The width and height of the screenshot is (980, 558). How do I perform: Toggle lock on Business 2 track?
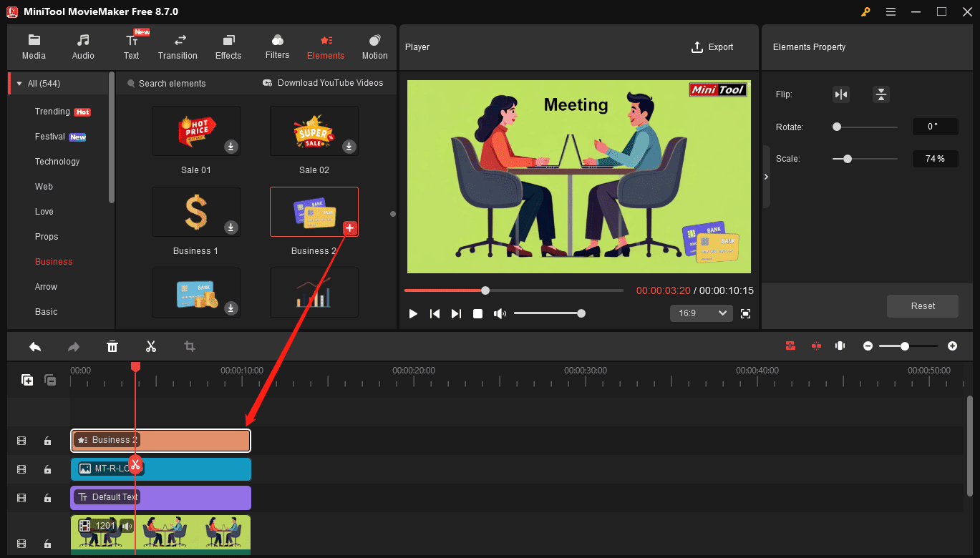coord(47,441)
